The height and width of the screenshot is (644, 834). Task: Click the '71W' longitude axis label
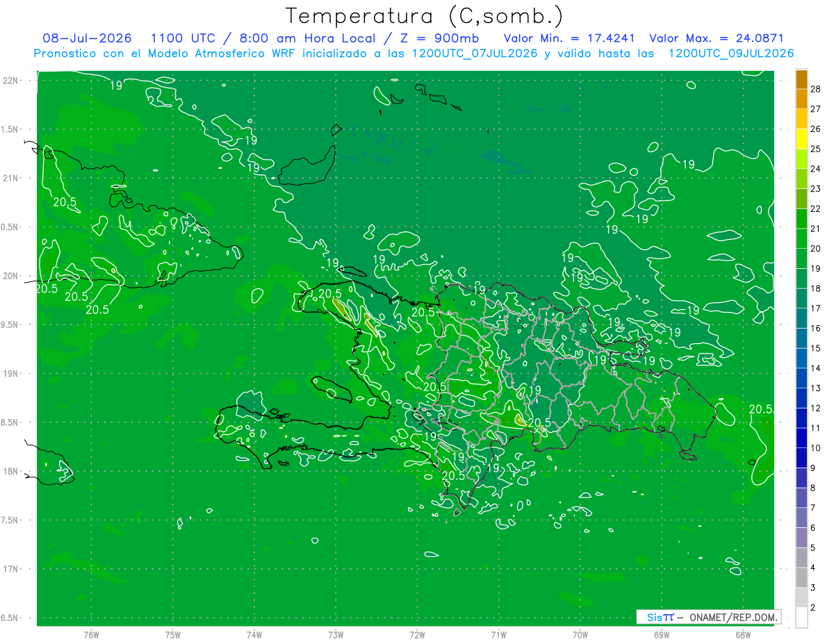(498, 634)
